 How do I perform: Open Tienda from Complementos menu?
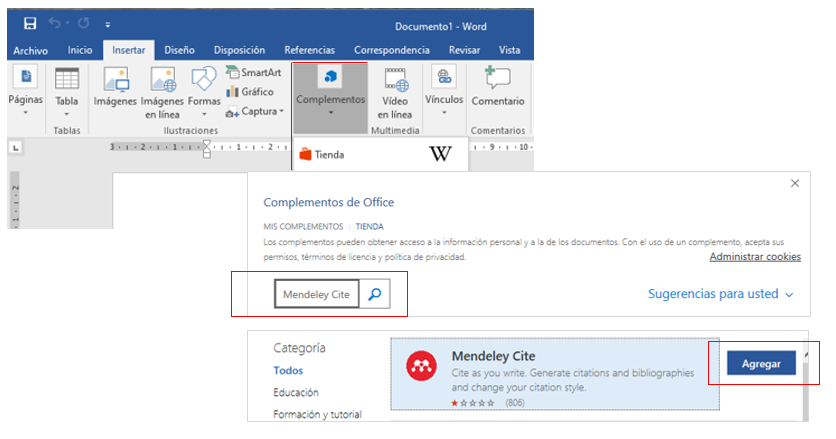(x=322, y=155)
